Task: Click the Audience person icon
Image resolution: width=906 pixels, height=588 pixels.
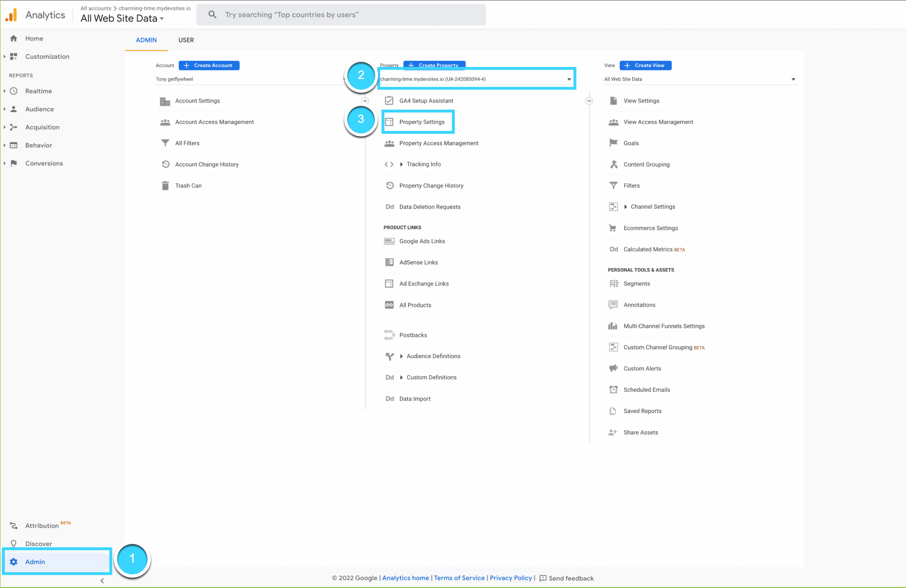Action: 13,109
